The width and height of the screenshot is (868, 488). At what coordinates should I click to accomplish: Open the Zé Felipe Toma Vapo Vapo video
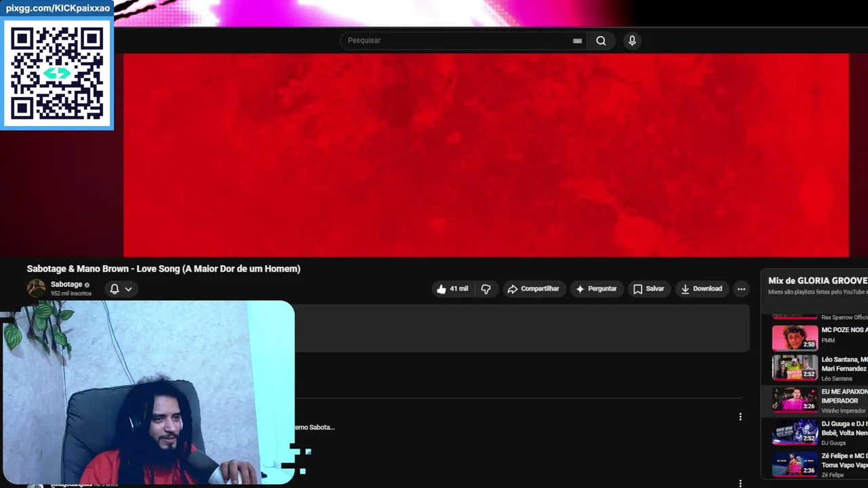click(795, 464)
